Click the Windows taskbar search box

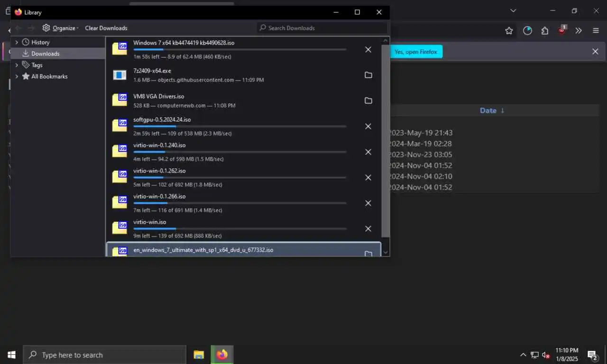[104, 355]
